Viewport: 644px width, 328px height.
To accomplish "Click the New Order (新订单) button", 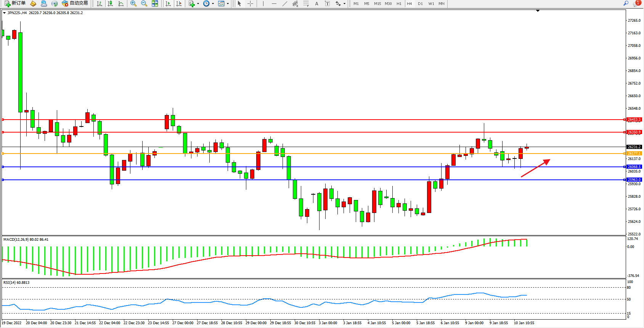I will click(15, 3).
